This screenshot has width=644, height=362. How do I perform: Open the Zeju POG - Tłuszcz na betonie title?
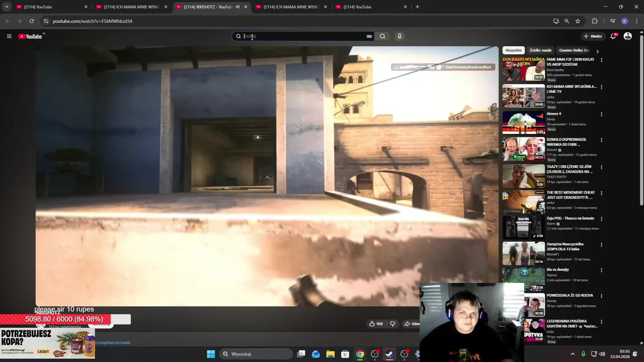(x=571, y=218)
